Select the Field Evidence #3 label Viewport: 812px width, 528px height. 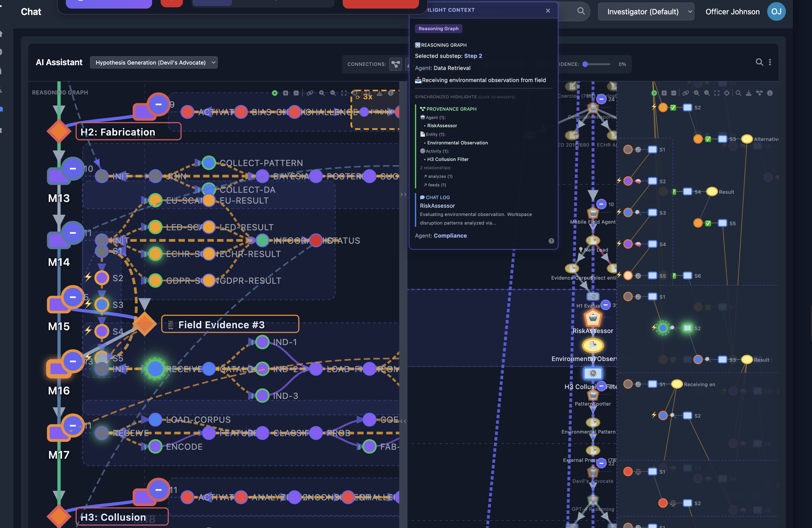coord(230,324)
